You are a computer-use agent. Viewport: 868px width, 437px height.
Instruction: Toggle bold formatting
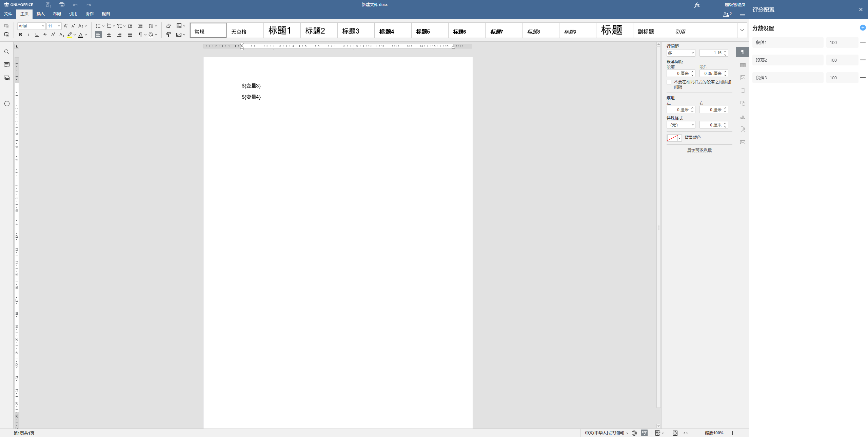click(x=20, y=35)
